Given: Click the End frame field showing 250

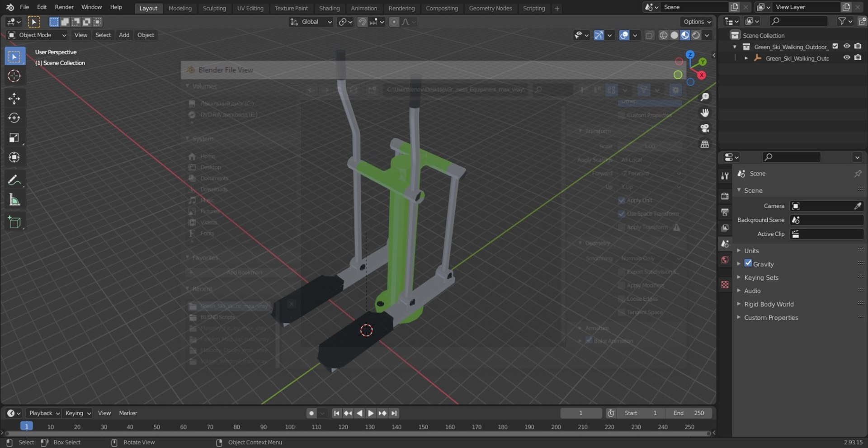Looking at the screenshot, I should coord(689,413).
